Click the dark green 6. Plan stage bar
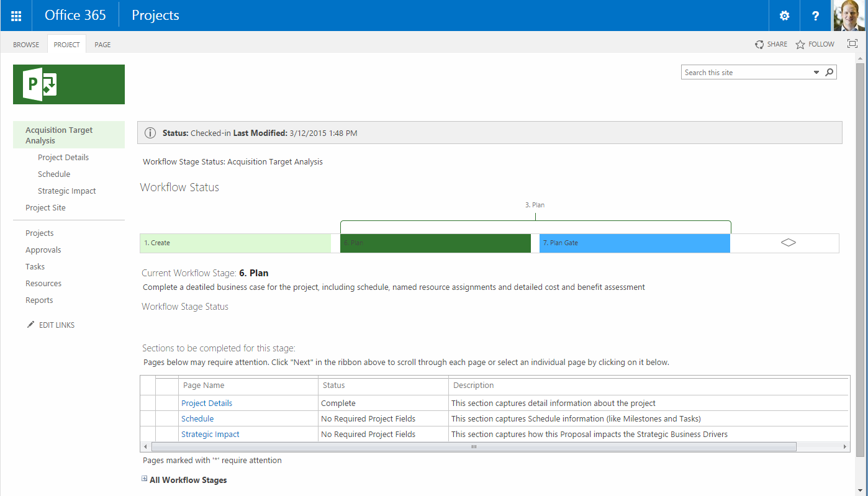This screenshot has height=496, width=868. [x=435, y=243]
